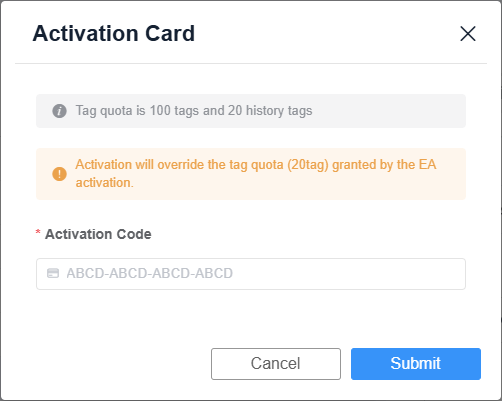Click the Activation Code label
The image size is (502, 401).
tap(98, 234)
